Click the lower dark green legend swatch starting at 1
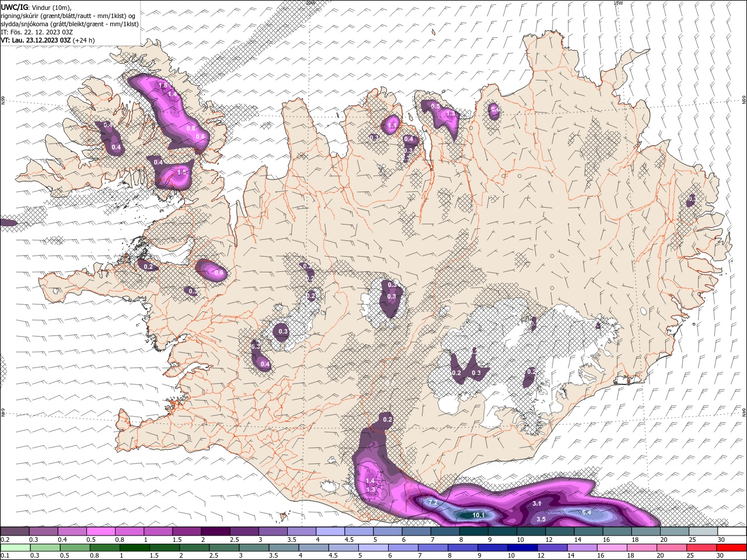747x560 pixels. point(134,548)
